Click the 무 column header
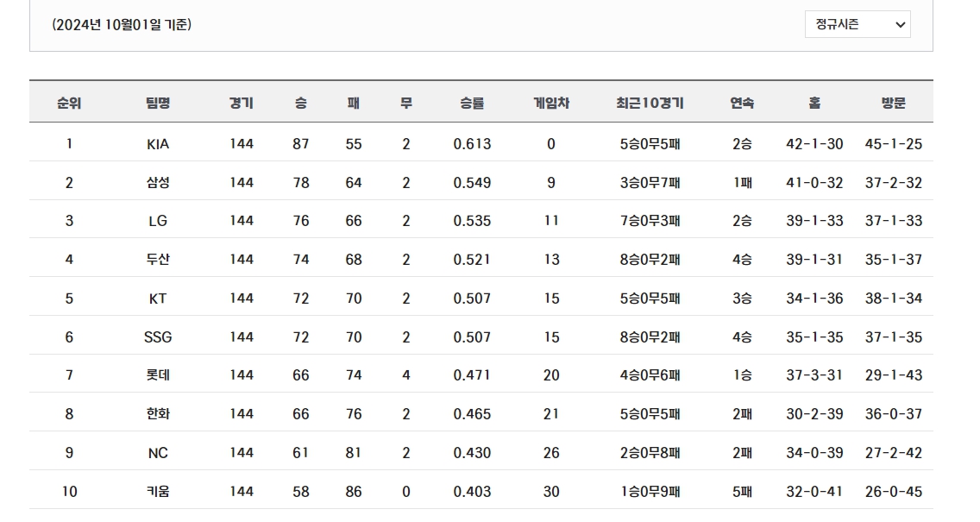 click(x=406, y=104)
